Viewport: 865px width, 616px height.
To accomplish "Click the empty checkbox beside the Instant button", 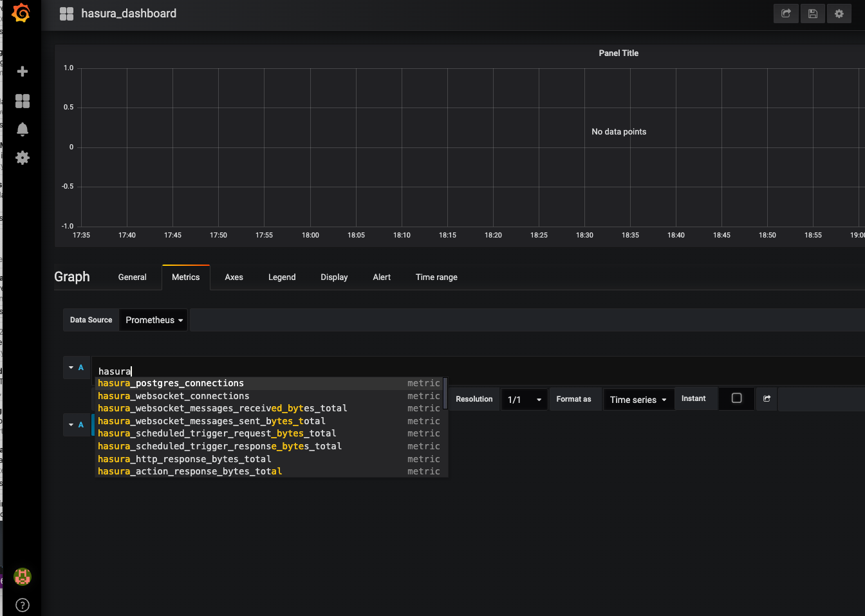I will point(736,398).
